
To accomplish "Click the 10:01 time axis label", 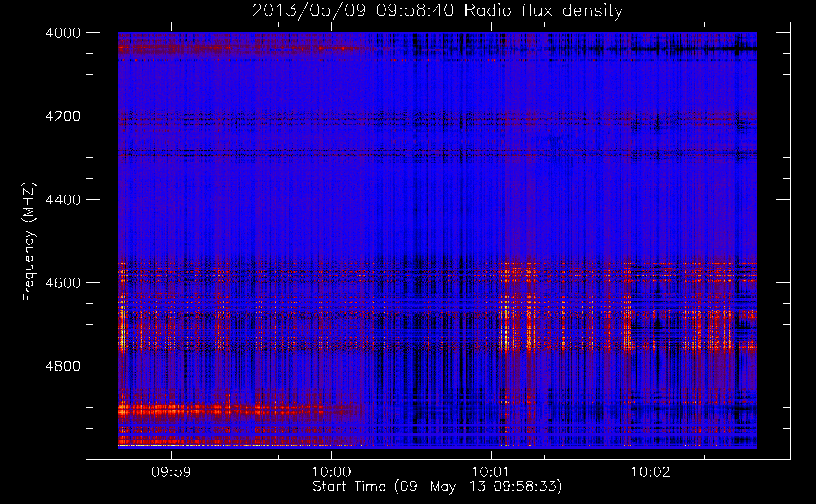I will click(491, 472).
